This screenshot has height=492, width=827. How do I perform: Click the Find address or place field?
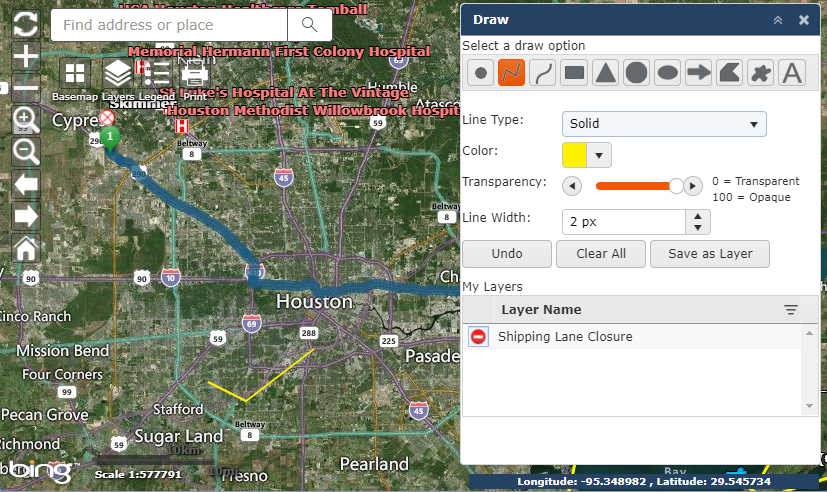pos(169,25)
